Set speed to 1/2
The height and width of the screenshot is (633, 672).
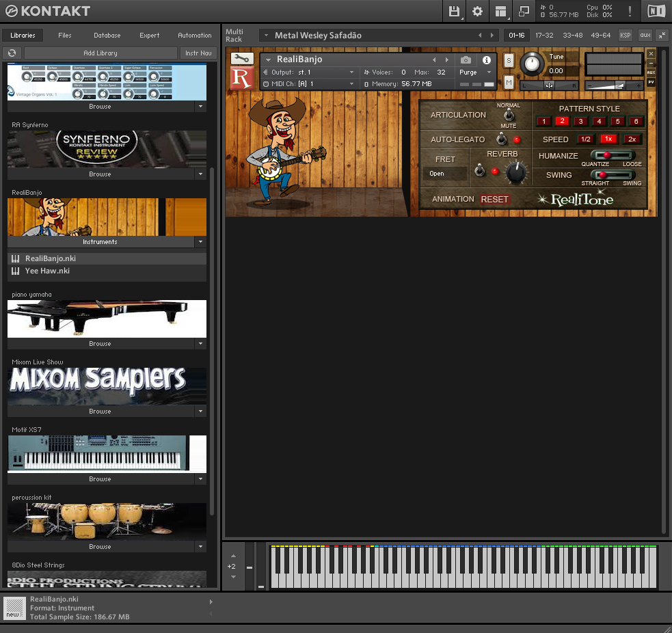point(585,139)
